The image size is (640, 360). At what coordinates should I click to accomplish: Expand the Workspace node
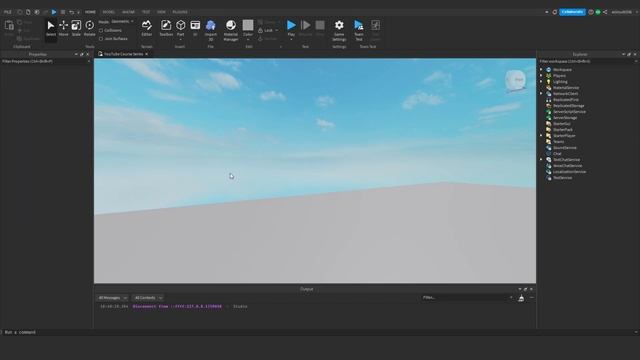542,70
